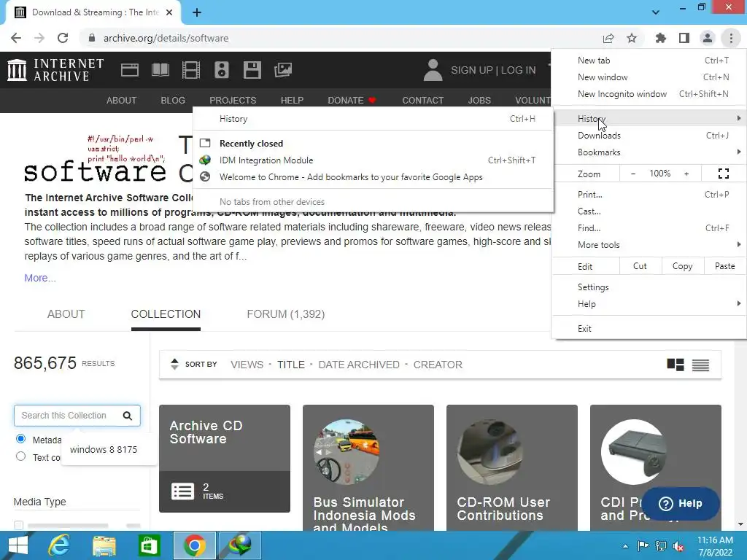Click Cut in the Edit row
The image size is (747, 560).
pyautogui.click(x=640, y=266)
